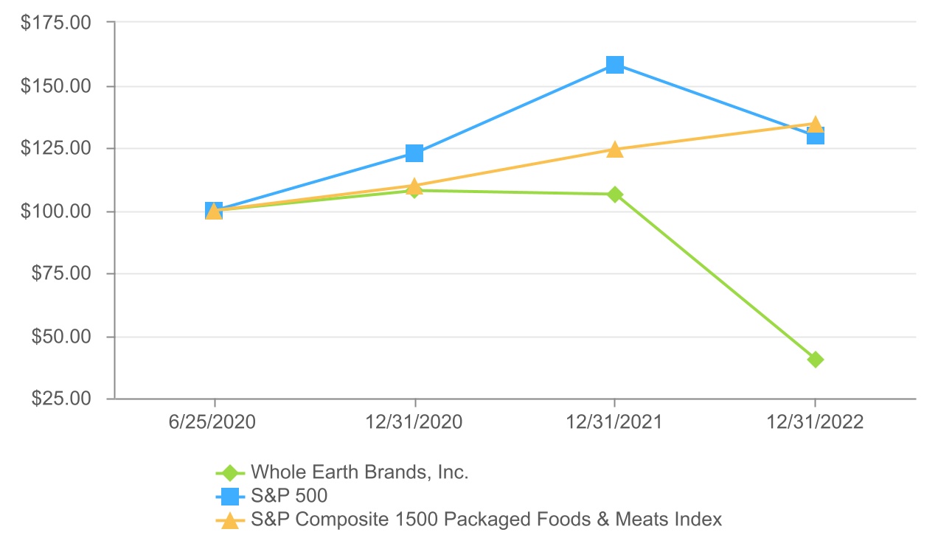Image resolution: width=938 pixels, height=560 pixels.
Task: Select S&P 500 square marker at 12/31/2020
Action: click(414, 153)
